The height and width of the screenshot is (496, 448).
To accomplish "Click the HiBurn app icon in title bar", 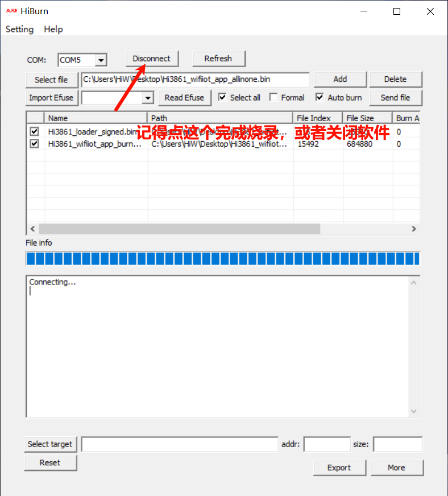I will [11, 11].
